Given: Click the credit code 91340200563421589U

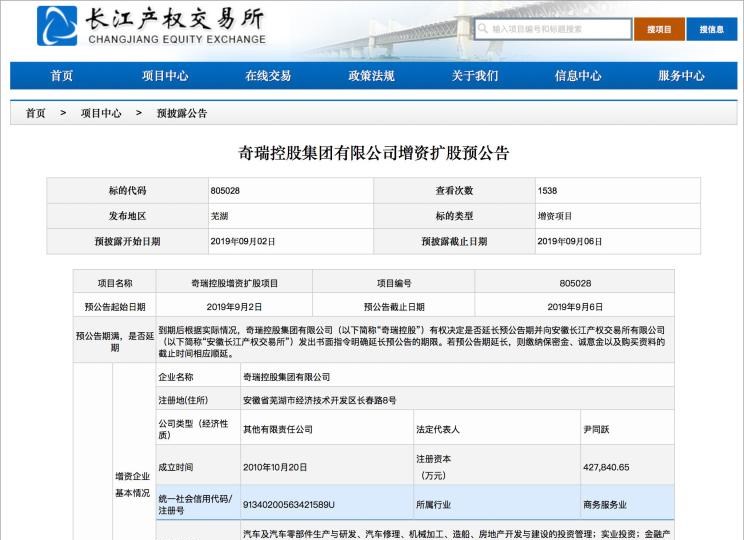Looking at the screenshot, I should 288,505.
